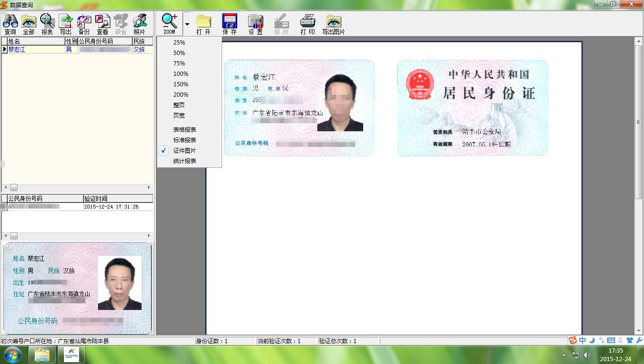Viewport: 644px width, 364px height.
Task: Click the 姓名 column header
Action: click(x=36, y=41)
